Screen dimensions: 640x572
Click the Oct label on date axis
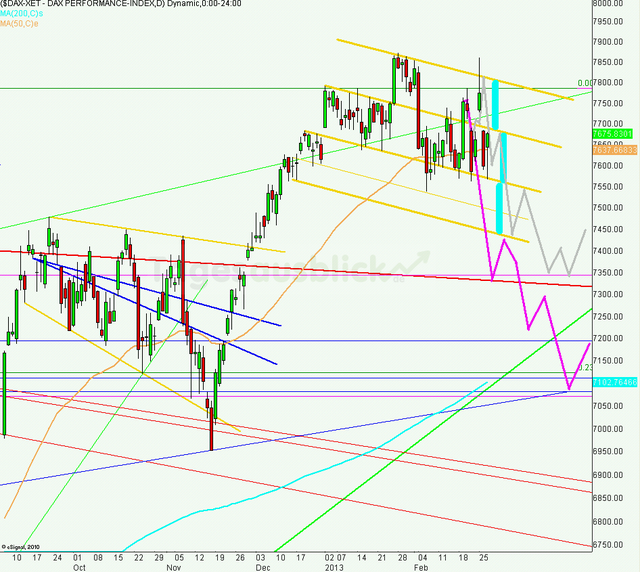click(78, 565)
